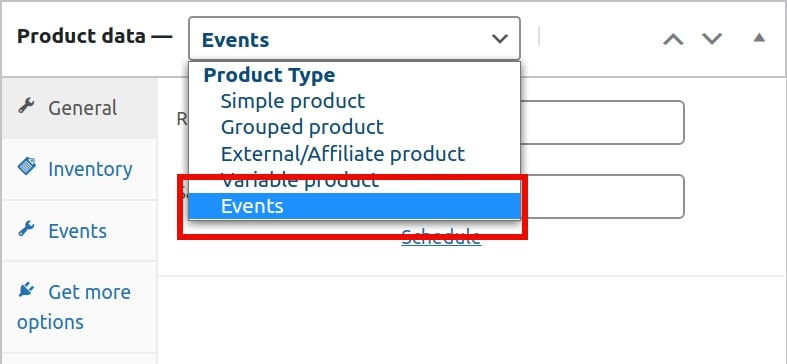This screenshot has width=787, height=364.
Task: Pick External/Affiliate product from the list
Action: tap(343, 153)
